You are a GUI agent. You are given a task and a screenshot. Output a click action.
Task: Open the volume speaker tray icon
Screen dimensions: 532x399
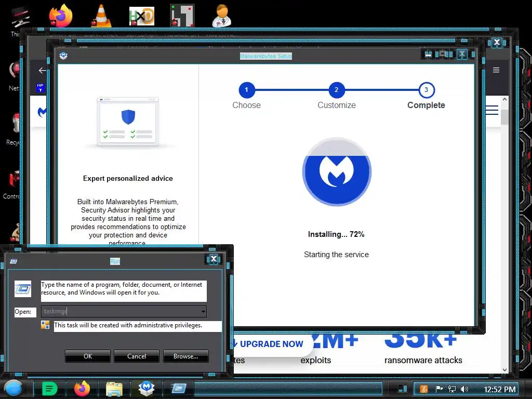pos(464,389)
